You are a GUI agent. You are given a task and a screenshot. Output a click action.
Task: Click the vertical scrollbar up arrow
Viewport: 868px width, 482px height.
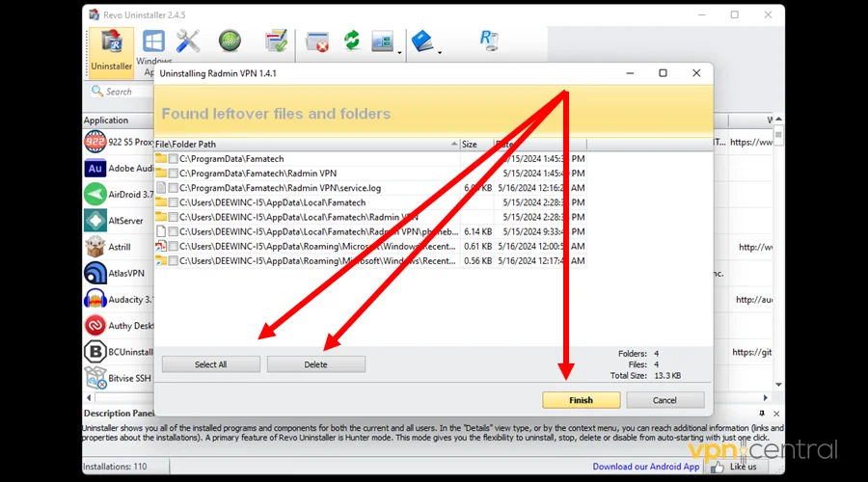778,119
